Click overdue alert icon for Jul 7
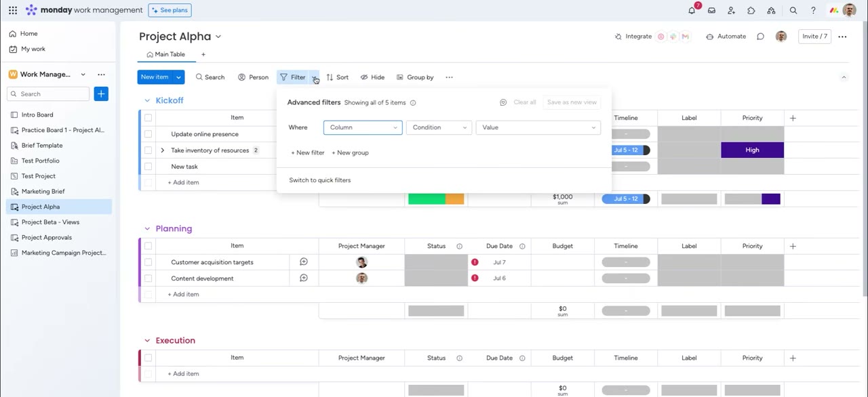Image resolution: width=868 pixels, height=397 pixels. coord(475,262)
